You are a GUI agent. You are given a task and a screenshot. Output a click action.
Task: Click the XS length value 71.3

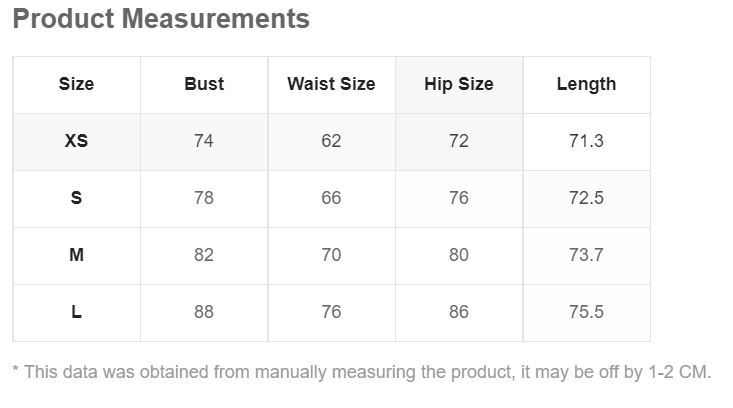pyautogui.click(x=586, y=141)
